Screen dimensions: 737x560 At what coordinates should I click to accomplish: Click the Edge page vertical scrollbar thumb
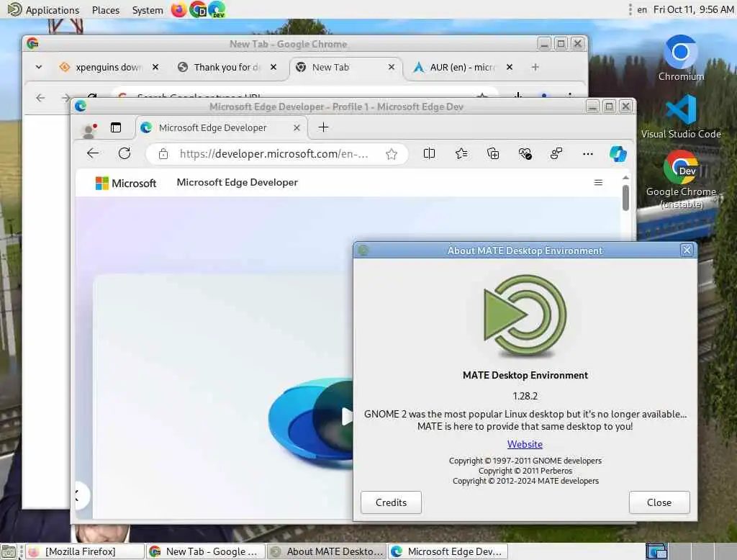point(625,198)
